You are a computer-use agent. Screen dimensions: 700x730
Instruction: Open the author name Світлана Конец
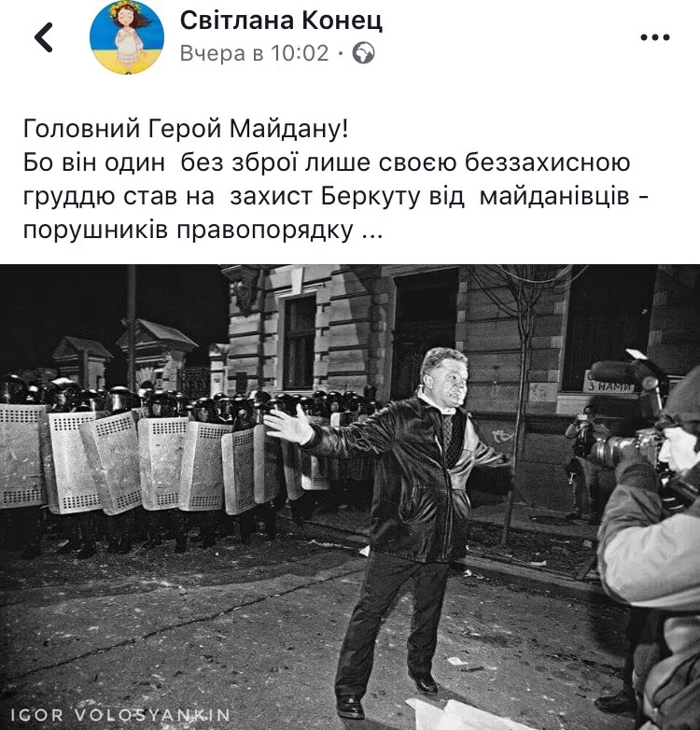click(281, 20)
